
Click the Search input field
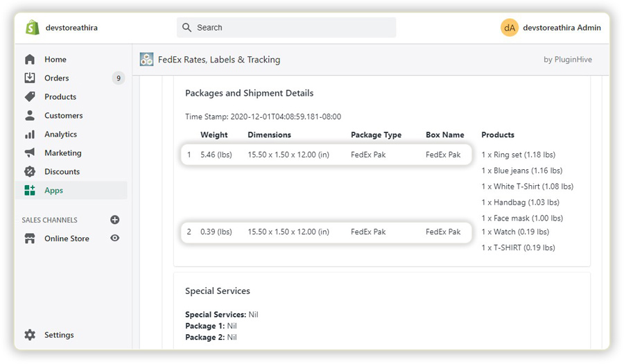click(286, 28)
